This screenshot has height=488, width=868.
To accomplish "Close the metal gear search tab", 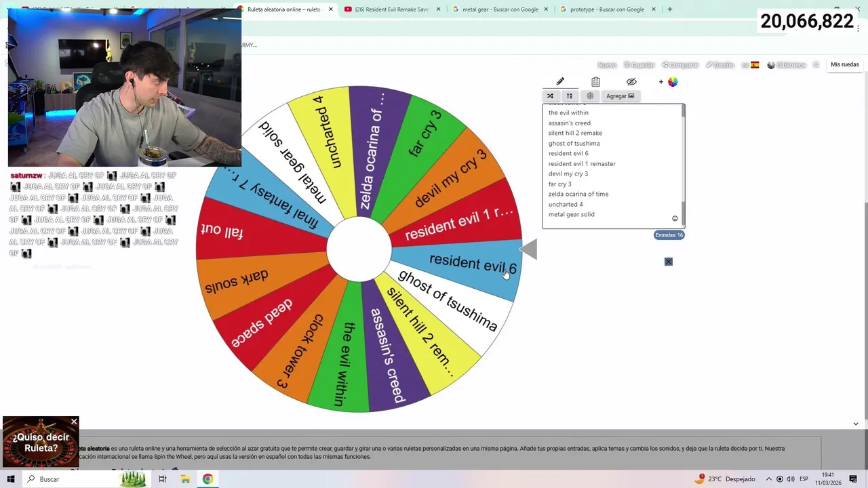I will tap(546, 9).
